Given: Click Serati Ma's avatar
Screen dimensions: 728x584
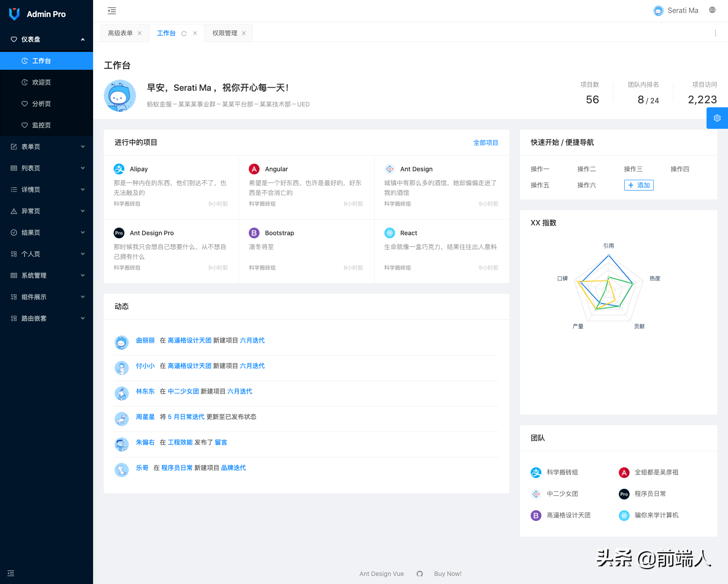Looking at the screenshot, I should pos(658,10).
